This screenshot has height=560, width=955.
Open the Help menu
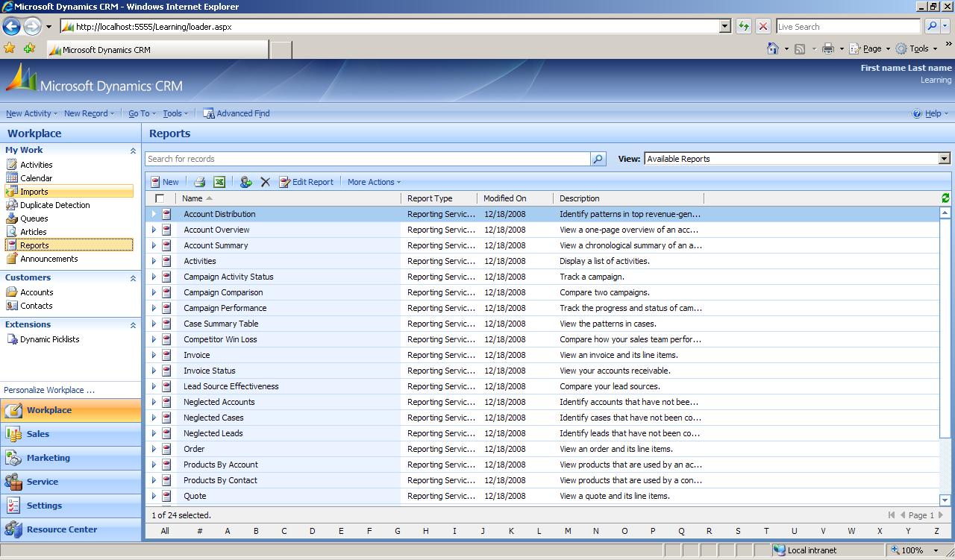(930, 113)
